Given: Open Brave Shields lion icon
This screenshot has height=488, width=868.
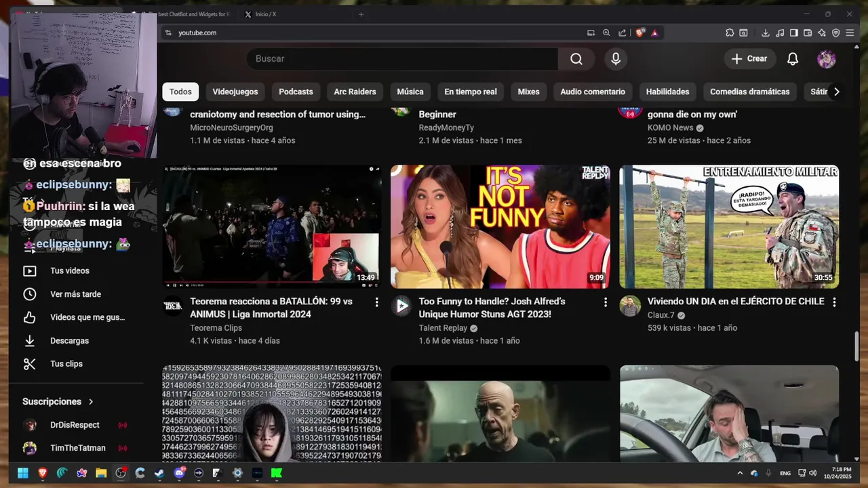Looking at the screenshot, I should coord(639,33).
